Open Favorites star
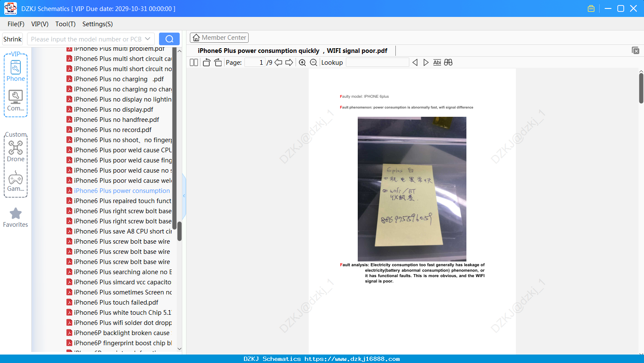Screen dimensions: 644x363 (16, 217)
